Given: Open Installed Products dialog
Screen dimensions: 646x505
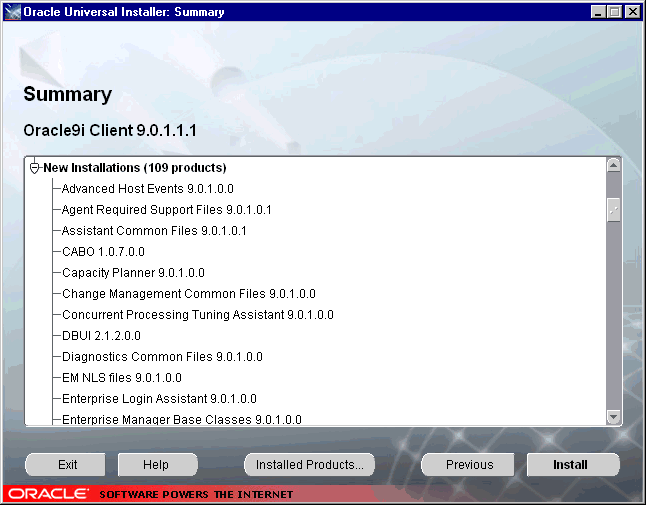Looking at the screenshot, I should 309,465.
